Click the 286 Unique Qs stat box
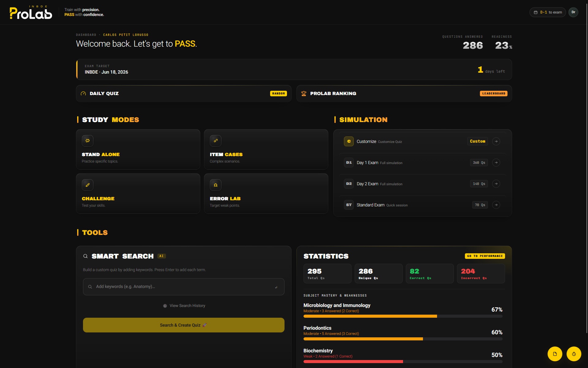Image resolution: width=588 pixels, height=368 pixels. [x=379, y=274]
